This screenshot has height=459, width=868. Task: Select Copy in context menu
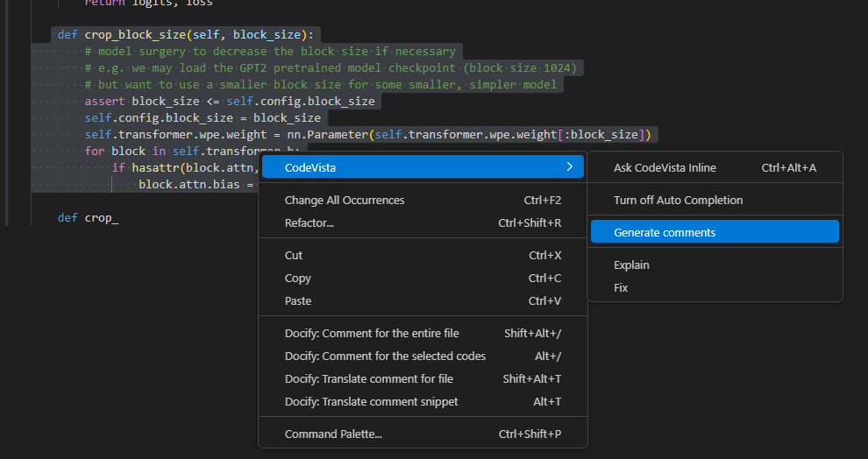coord(423,279)
